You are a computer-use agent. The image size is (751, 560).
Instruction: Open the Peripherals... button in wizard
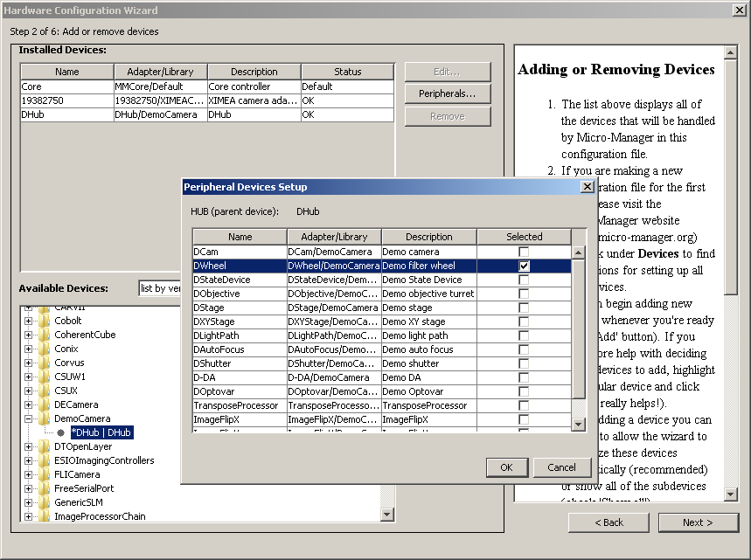[448, 93]
